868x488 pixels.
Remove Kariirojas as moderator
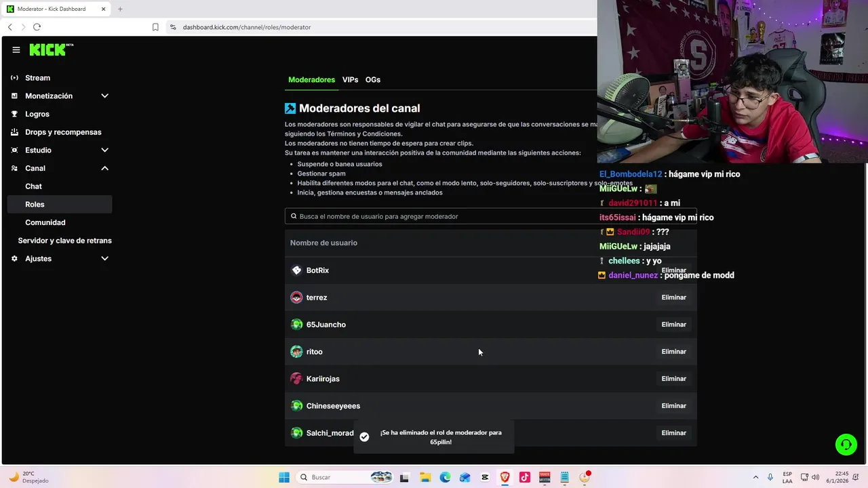[673, 378]
